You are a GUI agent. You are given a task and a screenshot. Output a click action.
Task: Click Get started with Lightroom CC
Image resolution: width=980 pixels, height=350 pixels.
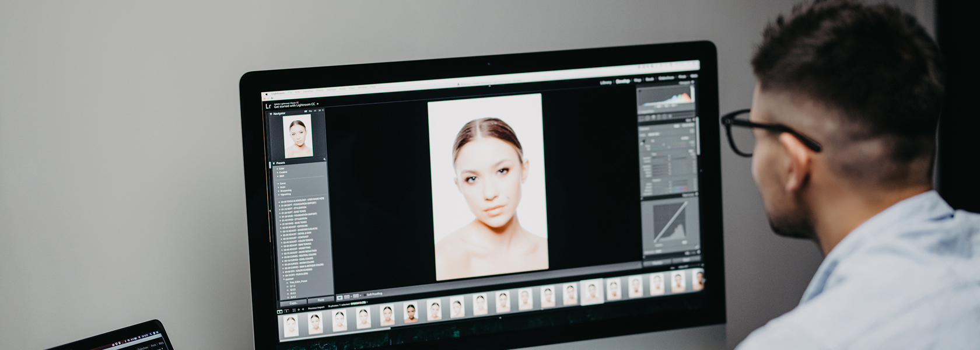pyautogui.click(x=294, y=105)
